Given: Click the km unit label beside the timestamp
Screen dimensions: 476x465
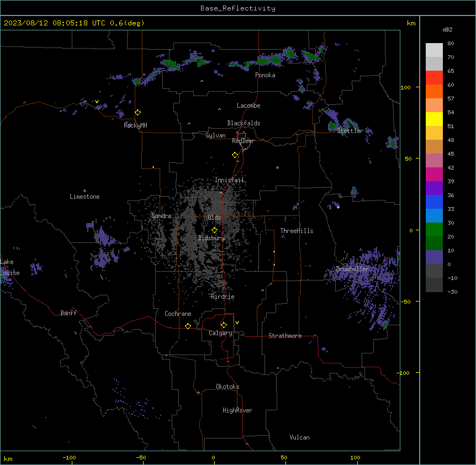Looking at the screenshot, I should click(x=411, y=23).
